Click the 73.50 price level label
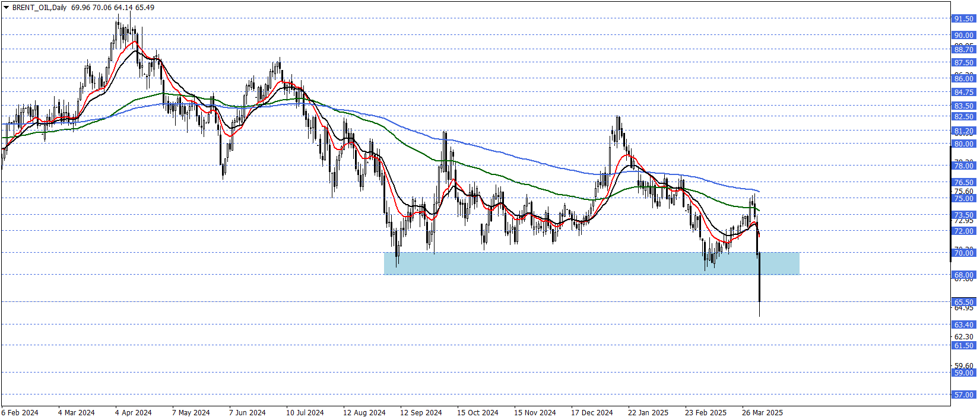Screen dimensions: 980x420 click(964, 215)
